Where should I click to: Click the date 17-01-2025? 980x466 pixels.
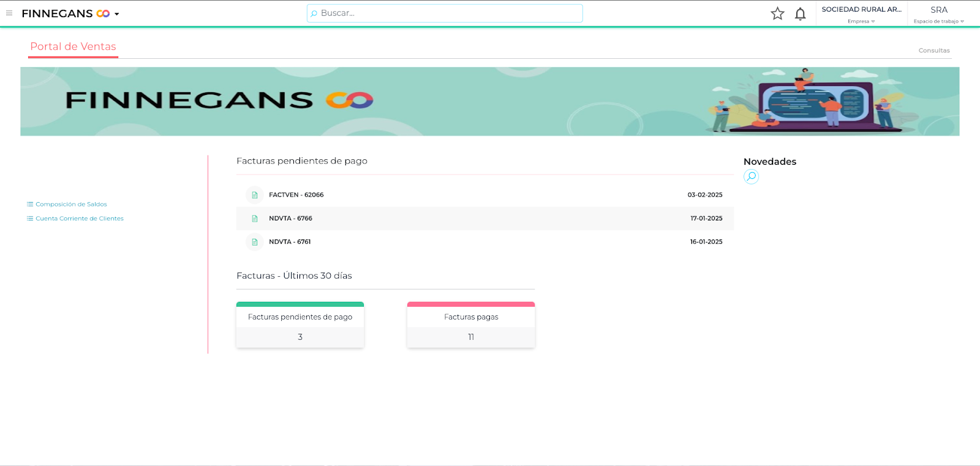point(706,218)
